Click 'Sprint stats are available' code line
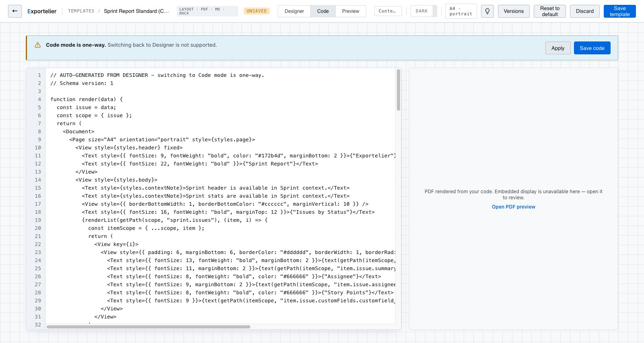This screenshot has height=343, width=644. 215,196
